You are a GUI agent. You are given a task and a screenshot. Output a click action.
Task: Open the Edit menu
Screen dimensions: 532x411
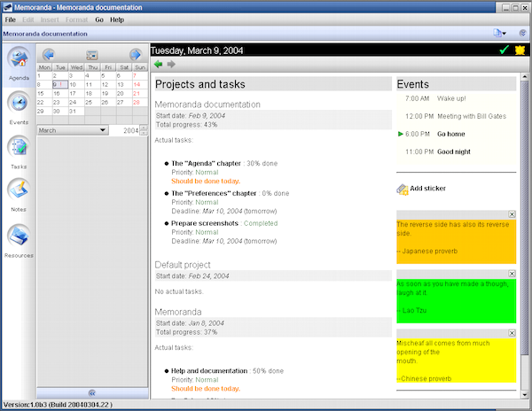coord(28,19)
